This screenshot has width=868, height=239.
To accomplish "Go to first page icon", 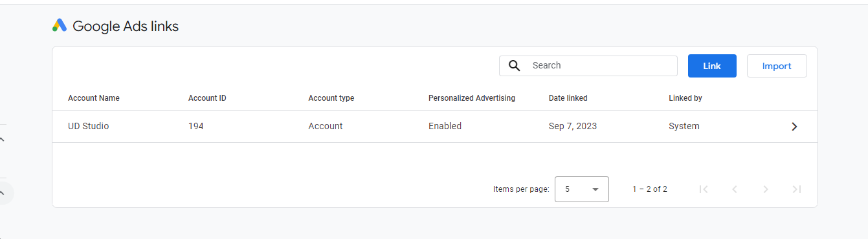I will (704, 189).
